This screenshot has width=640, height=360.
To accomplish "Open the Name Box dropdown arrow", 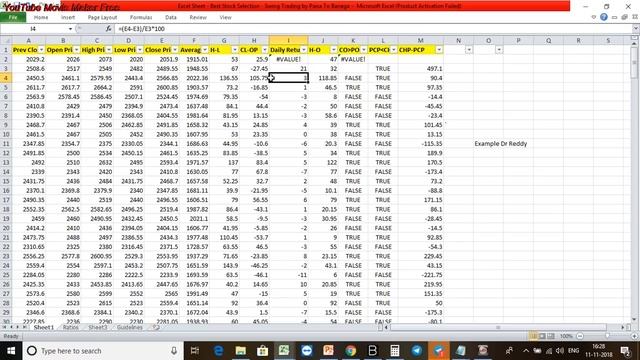I will point(71,29).
